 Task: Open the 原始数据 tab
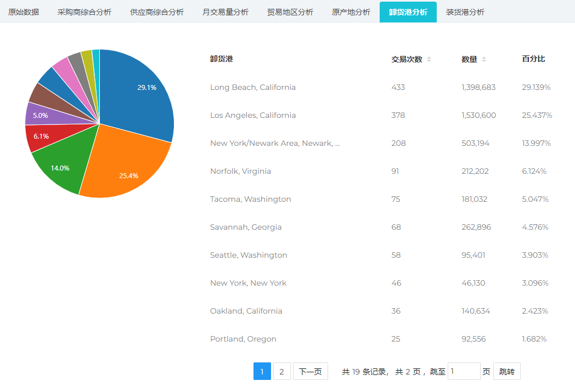coord(24,12)
